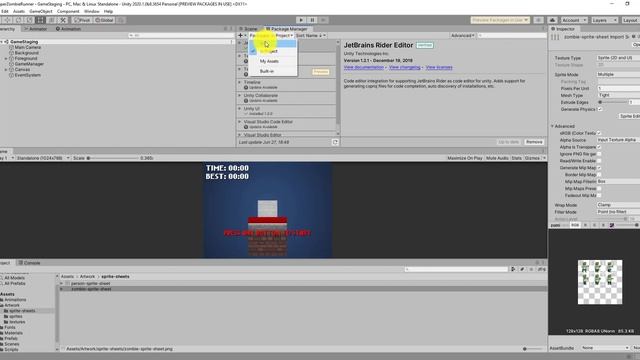The height and width of the screenshot is (360, 640).
Task: Open the Sort Name dropdown
Action: click(x=311, y=36)
